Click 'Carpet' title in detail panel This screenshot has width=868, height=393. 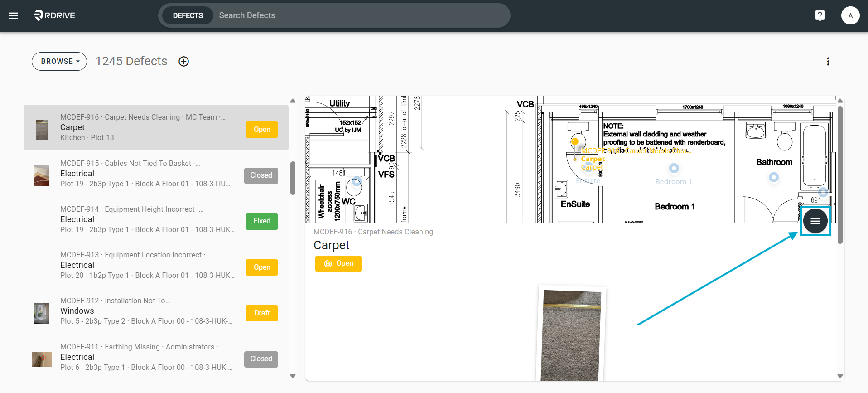332,245
